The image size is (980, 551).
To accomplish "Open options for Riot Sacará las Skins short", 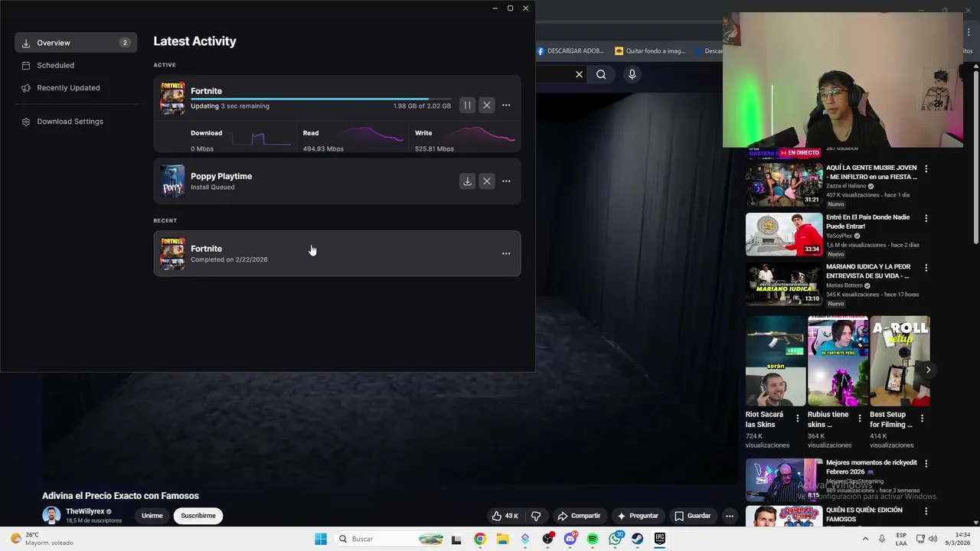I will 797,419.
